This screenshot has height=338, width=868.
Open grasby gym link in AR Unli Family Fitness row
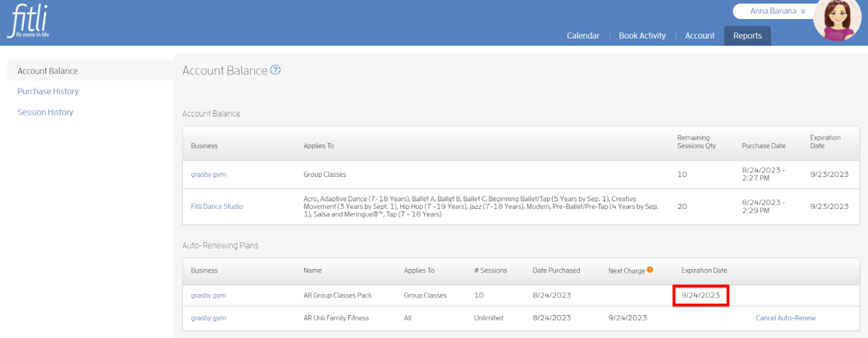point(208,318)
